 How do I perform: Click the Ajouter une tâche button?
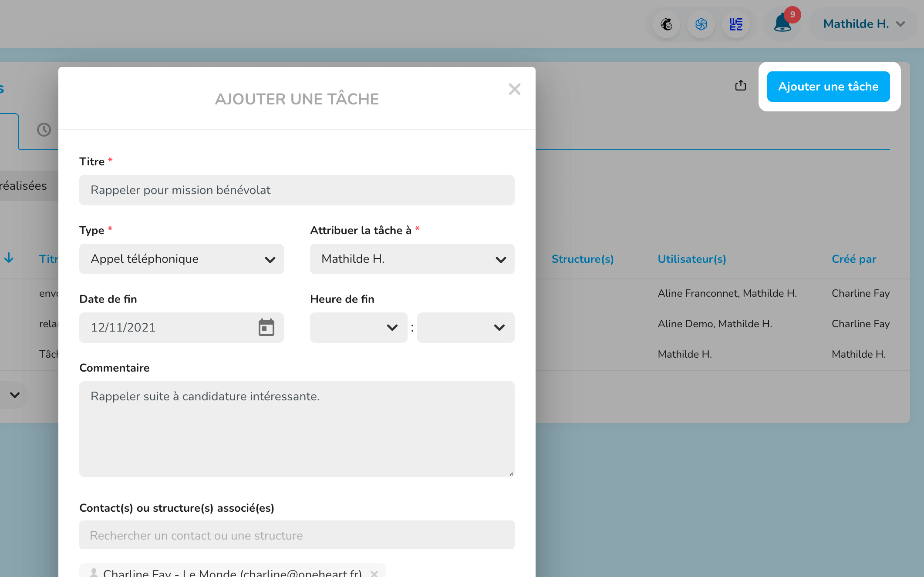coord(828,87)
